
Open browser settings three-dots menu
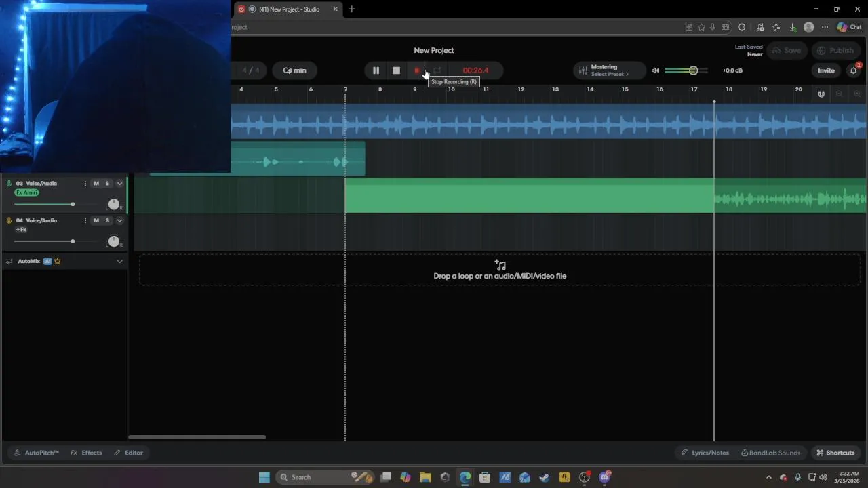825,27
